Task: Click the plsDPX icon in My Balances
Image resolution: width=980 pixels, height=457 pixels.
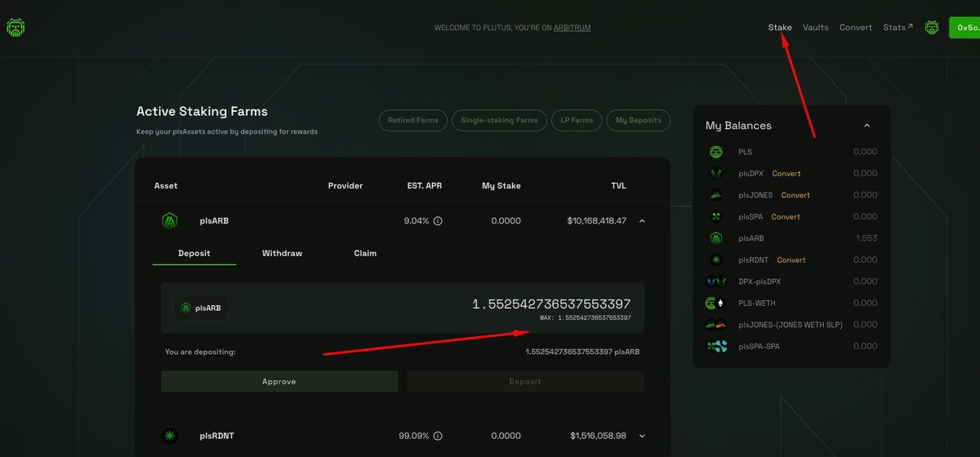Action: tap(715, 173)
